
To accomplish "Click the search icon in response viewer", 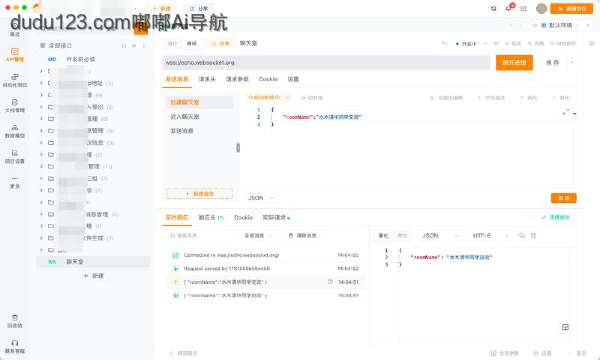I will [521, 236].
